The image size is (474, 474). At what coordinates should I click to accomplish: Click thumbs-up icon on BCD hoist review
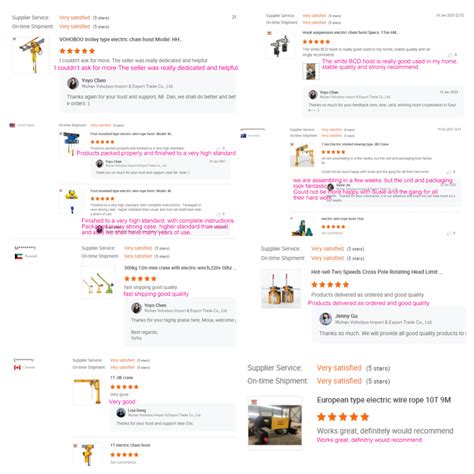point(450,55)
